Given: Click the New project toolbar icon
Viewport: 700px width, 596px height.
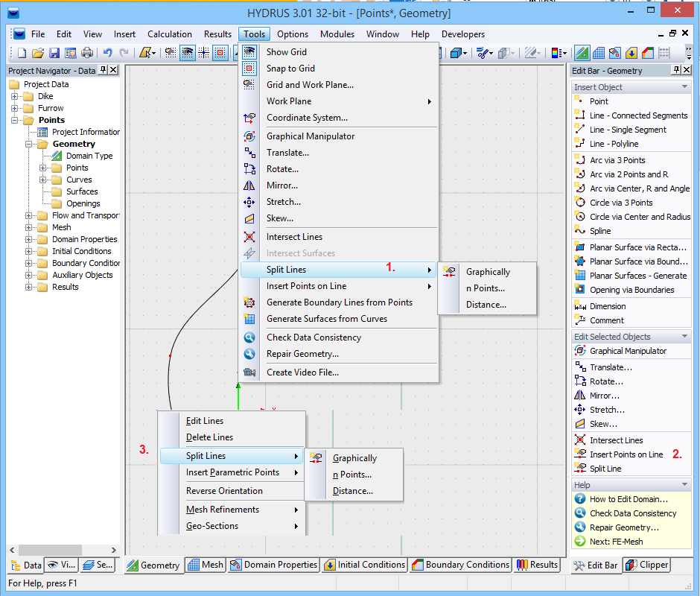Looking at the screenshot, I should click(x=22, y=53).
